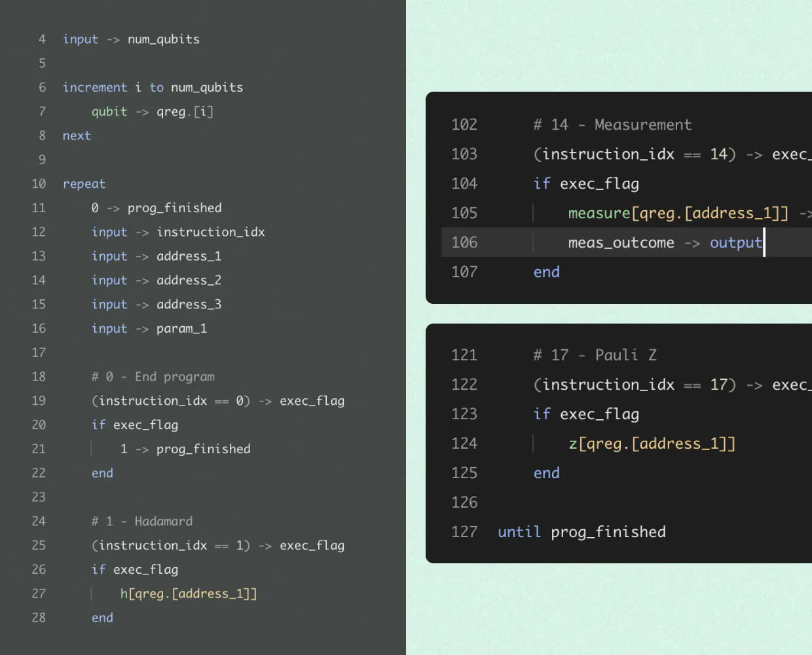This screenshot has width=812, height=655.
Task: Click "qreg.[i]" on line 7
Action: pos(184,111)
